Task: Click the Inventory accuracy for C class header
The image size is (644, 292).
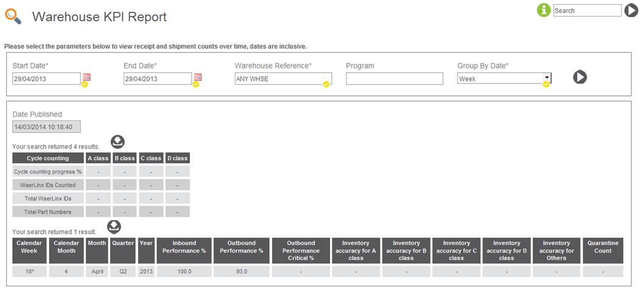Action: point(456,251)
